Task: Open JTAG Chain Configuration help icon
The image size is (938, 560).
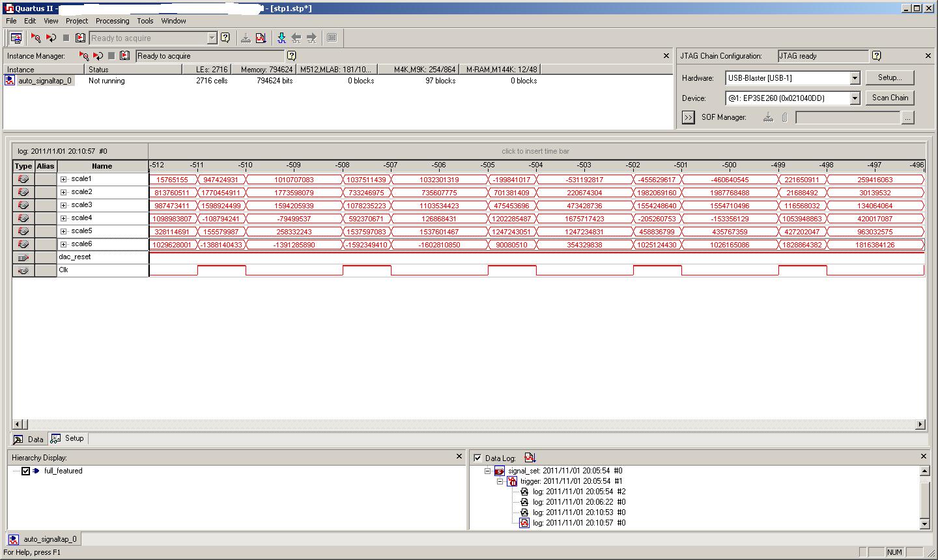Action: (877, 56)
